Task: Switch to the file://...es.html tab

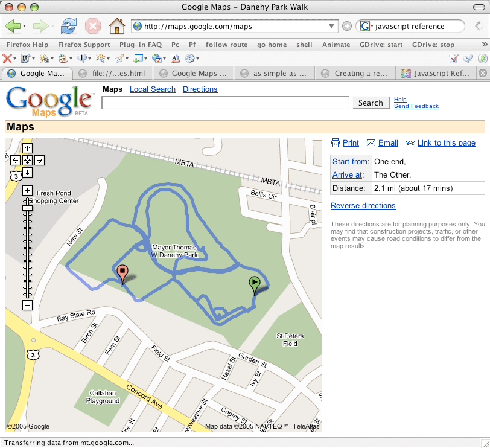Action: pos(113,74)
